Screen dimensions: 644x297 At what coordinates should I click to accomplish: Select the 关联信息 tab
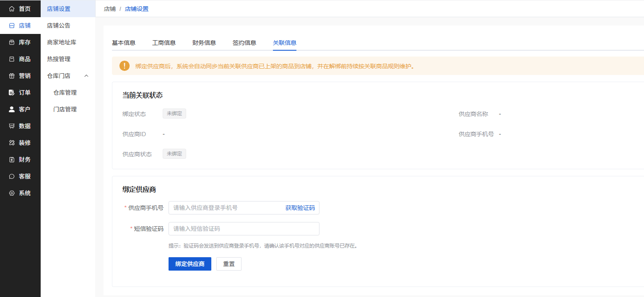[285, 43]
